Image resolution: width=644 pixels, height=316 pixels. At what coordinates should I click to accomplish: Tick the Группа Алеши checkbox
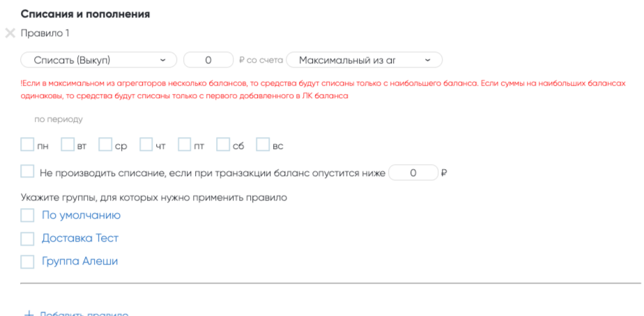pyautogui.click(x=27, y=262)
